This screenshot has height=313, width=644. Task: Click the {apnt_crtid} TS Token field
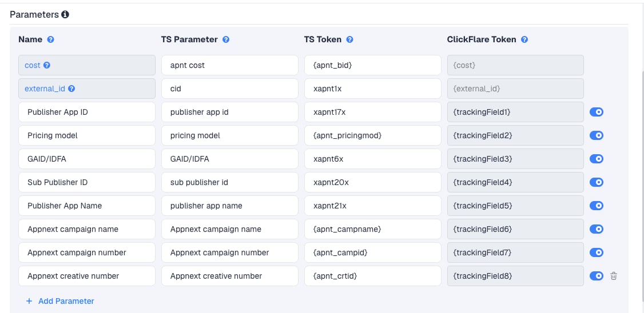point(373,276)
